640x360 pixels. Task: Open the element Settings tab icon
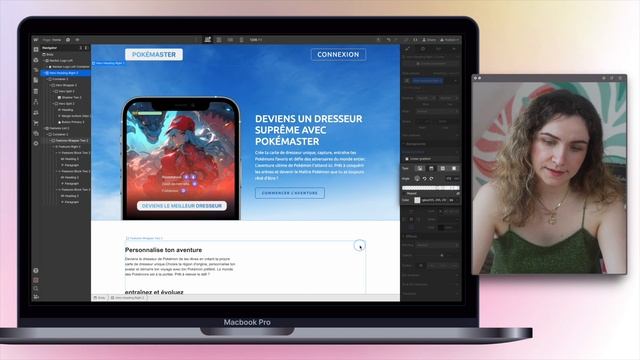pos(423,49)
